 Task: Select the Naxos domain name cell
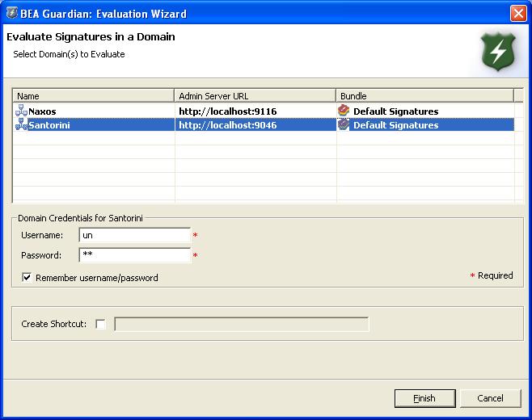(x=94, y=111)
